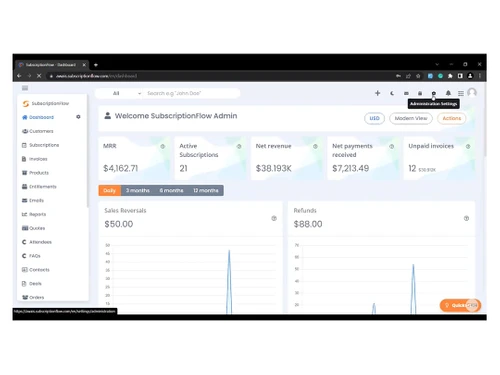Open Deals in the sidebar
The height and width of the screenshot is (375, 500).
tap(32, 284)
